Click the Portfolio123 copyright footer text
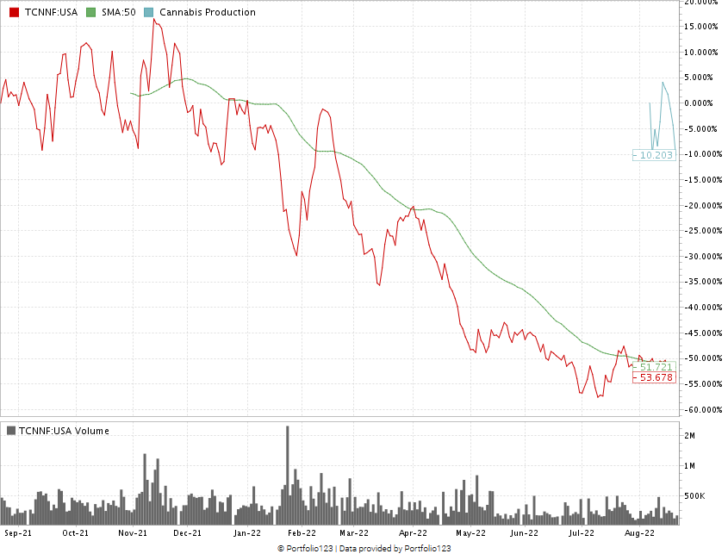The image size is (728, 560). (x=364, y=549)
